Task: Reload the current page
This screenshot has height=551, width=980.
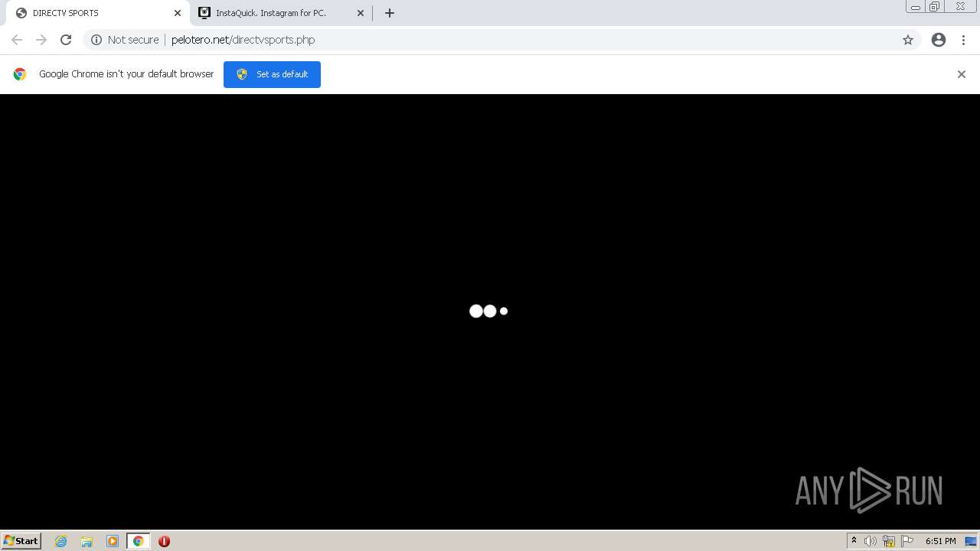Action: pos(66,40)
